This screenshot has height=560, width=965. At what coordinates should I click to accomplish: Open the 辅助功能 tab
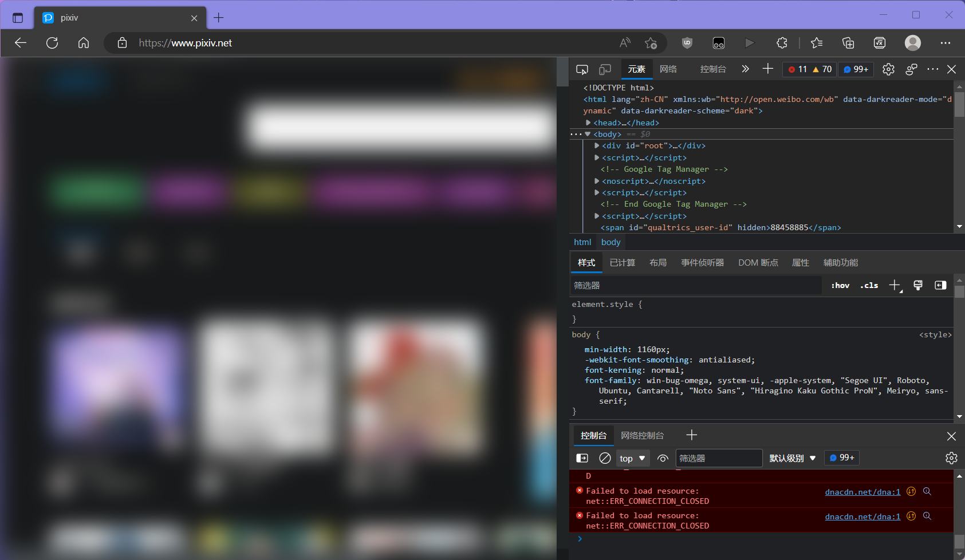point(841,263)
